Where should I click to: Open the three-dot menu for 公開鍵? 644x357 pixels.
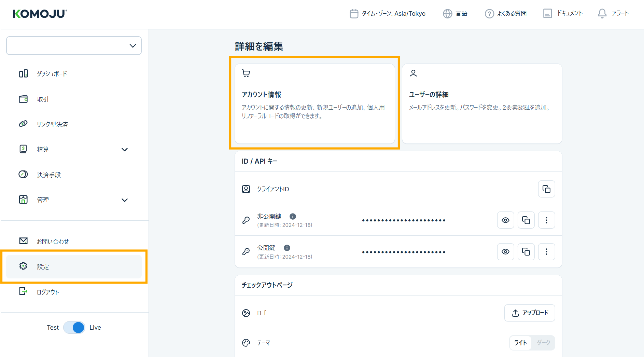[546, 252]
